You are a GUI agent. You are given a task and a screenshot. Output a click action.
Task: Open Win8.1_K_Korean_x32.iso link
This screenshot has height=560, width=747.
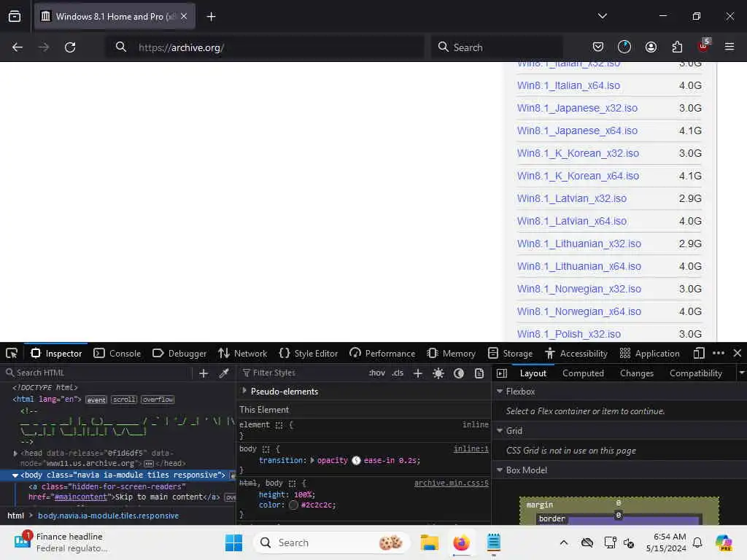point(578,153)
